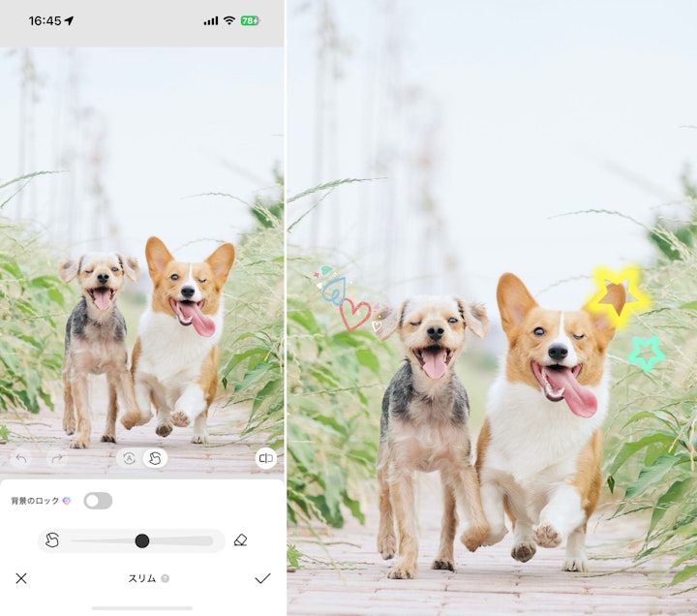
Task: Click the black slider handle
Action: click(142, 540)
